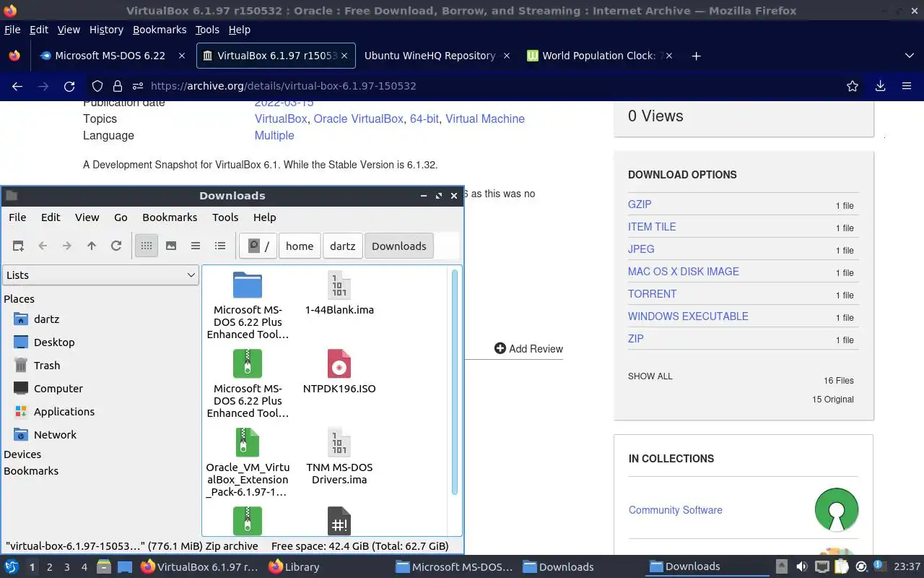Open Network in Places sidebar

point(55,434)
